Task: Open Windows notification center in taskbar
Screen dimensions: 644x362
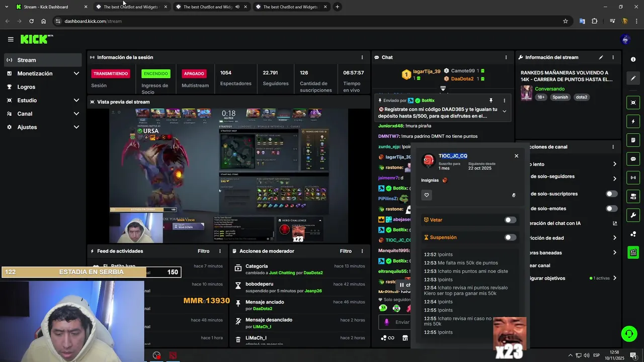Action: 633,355
